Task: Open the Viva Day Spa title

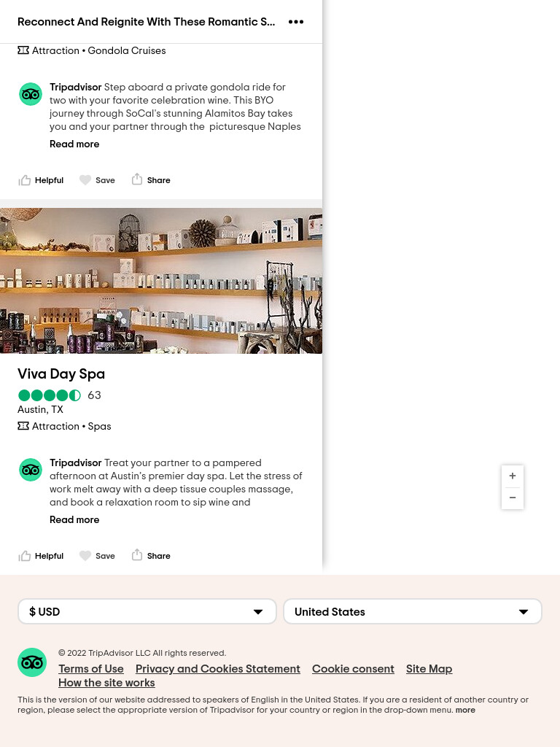Action: 61,374
